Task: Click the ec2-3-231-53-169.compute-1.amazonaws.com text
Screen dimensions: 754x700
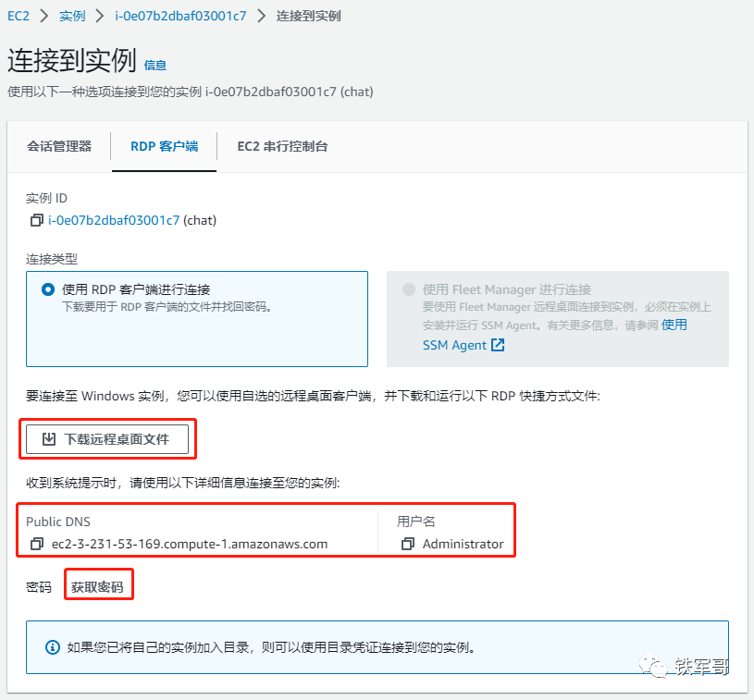Action: click(190, 544)
